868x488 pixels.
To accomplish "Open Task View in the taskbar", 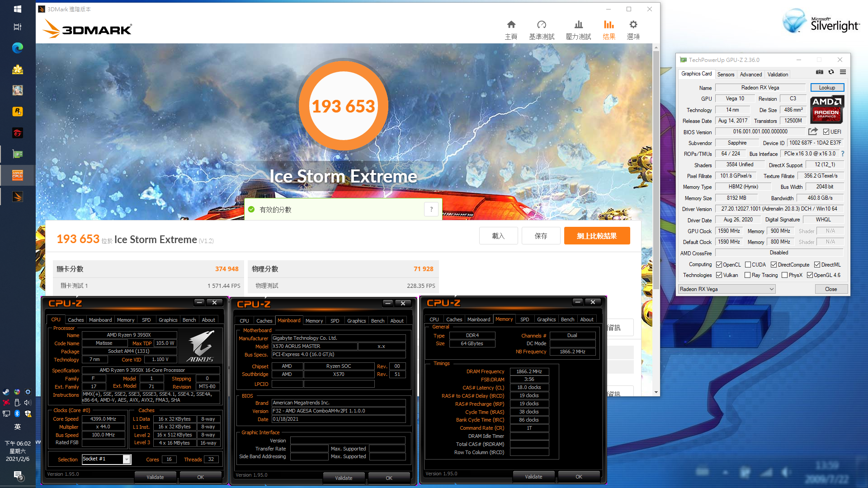I will (18, 27).
